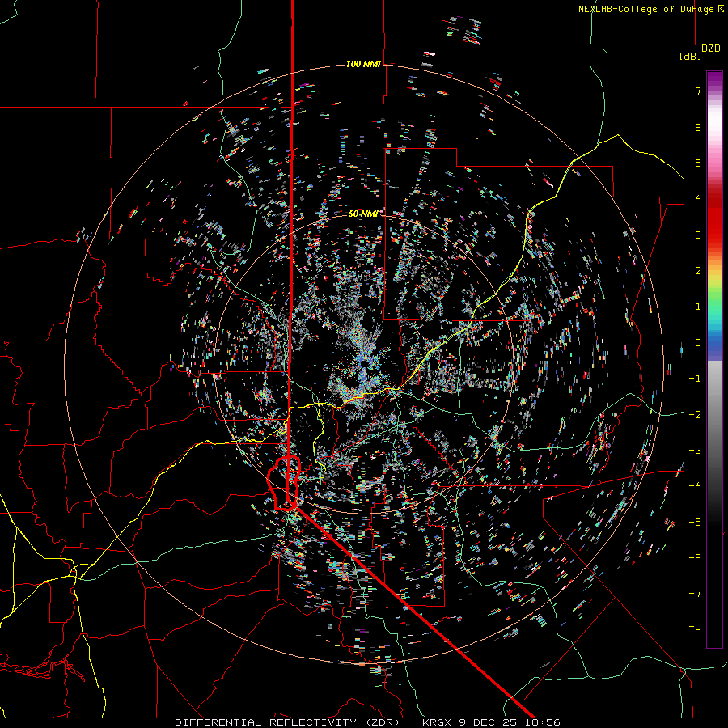Viewport: 728px width, 728px height.
Task: Click the -2 dB tick label on the scale
Action: tap(695, 415)
